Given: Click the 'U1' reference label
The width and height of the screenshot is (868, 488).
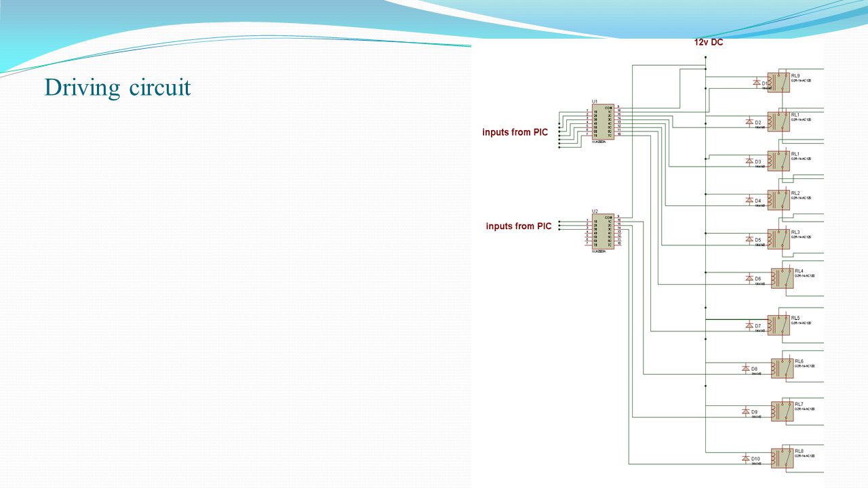Looking at the screenshot, I should tap(595, 101).
